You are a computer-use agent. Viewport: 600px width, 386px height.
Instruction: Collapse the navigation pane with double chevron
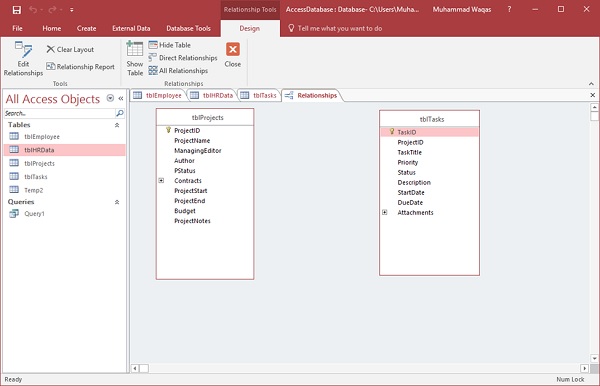click(121, 98)
